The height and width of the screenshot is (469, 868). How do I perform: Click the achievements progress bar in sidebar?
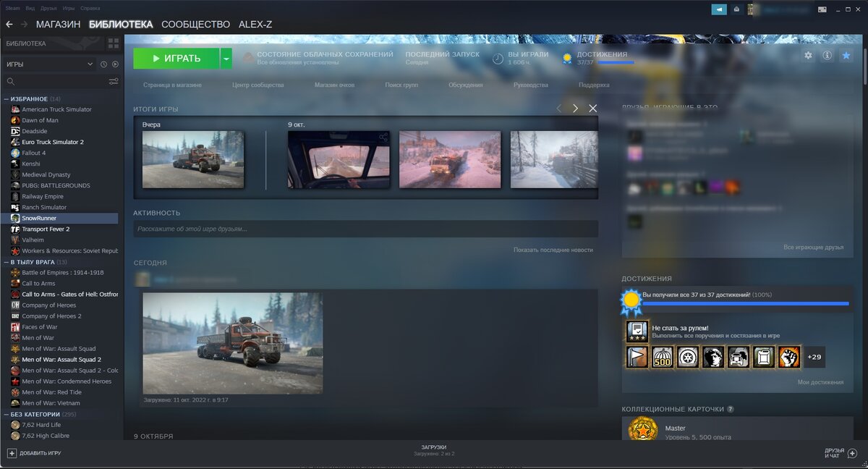point(746,304)
